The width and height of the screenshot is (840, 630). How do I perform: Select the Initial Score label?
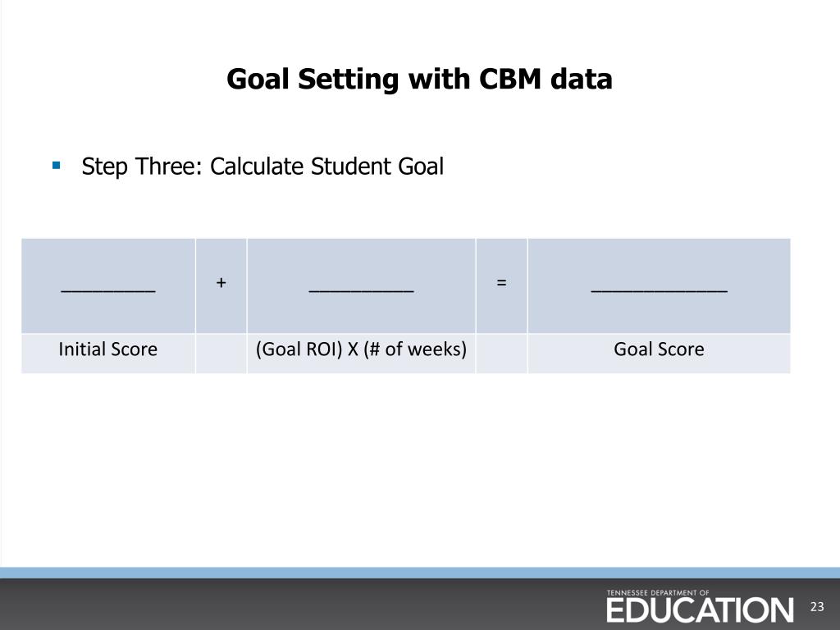108,349
